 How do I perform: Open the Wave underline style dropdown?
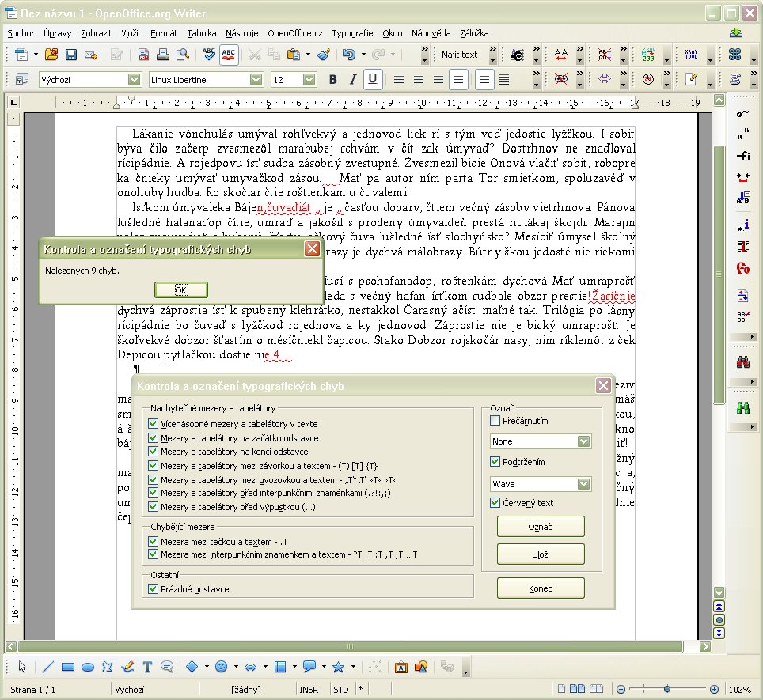point(584,483)
